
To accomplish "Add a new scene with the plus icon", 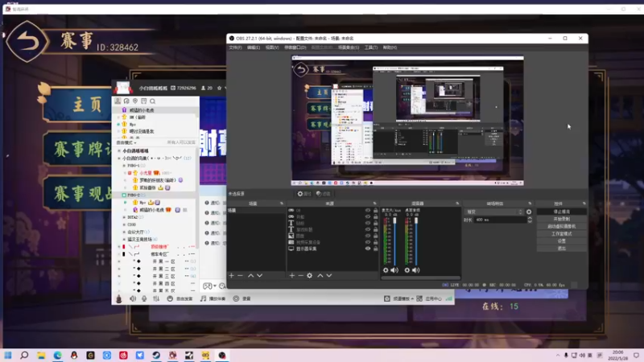I will pos(231,275).
